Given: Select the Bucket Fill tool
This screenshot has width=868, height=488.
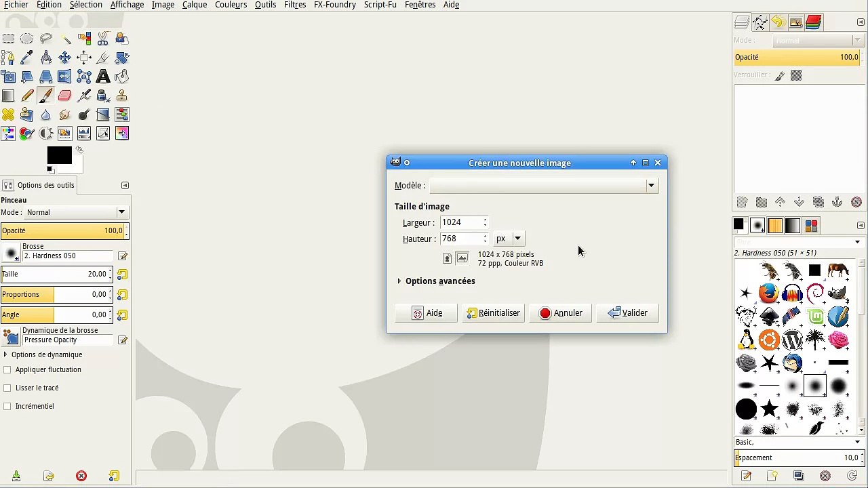Looking at the screenshot, I should pos(122,77).
